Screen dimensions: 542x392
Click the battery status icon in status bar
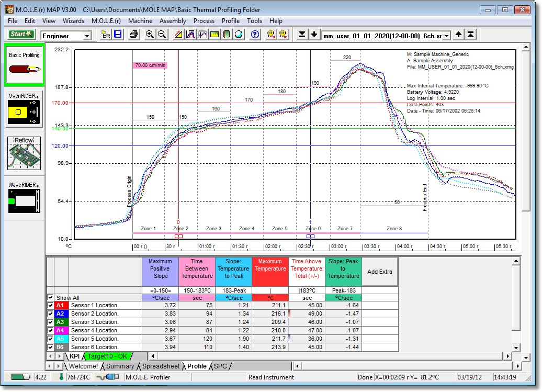[x=20, y=377]
